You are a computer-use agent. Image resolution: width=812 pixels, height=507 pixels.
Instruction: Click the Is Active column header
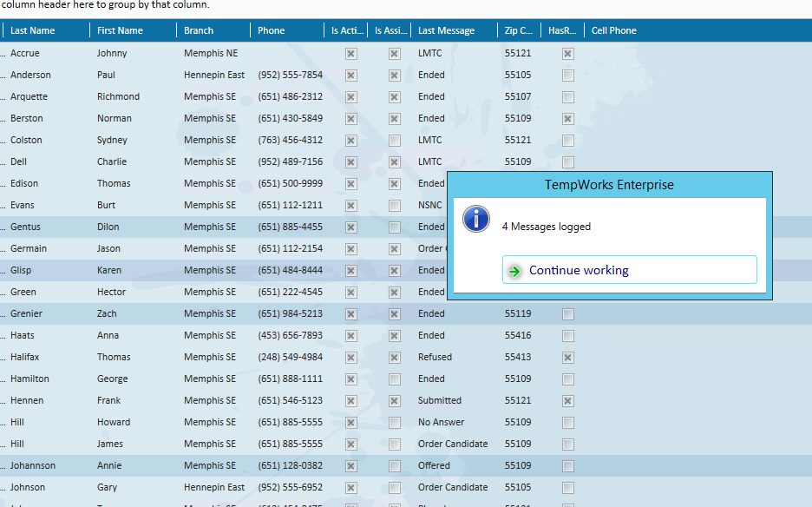coord(347,30)
